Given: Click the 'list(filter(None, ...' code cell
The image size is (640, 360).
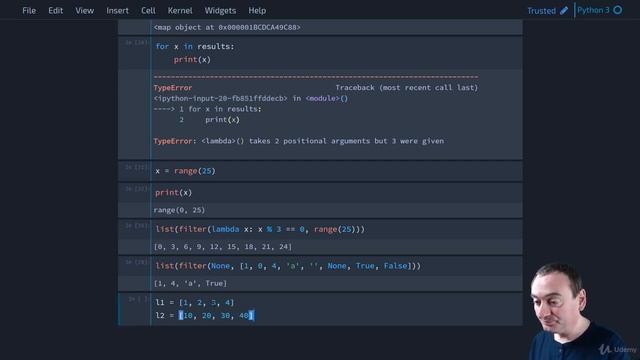Looking at the screenshot, I should coord(337,266).
